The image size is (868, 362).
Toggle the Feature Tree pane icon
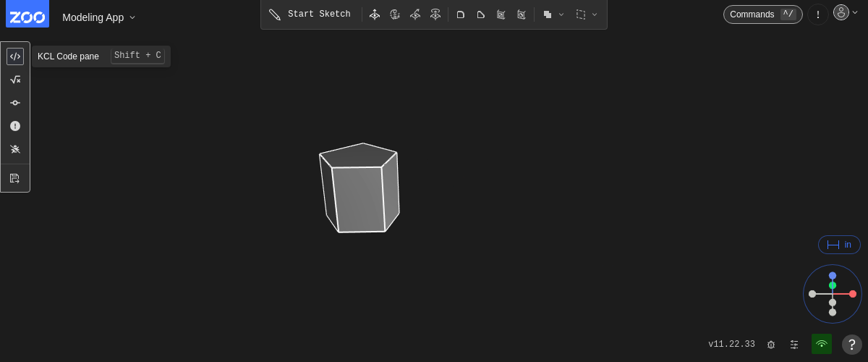pyautogui.click(x=15, y=103)
